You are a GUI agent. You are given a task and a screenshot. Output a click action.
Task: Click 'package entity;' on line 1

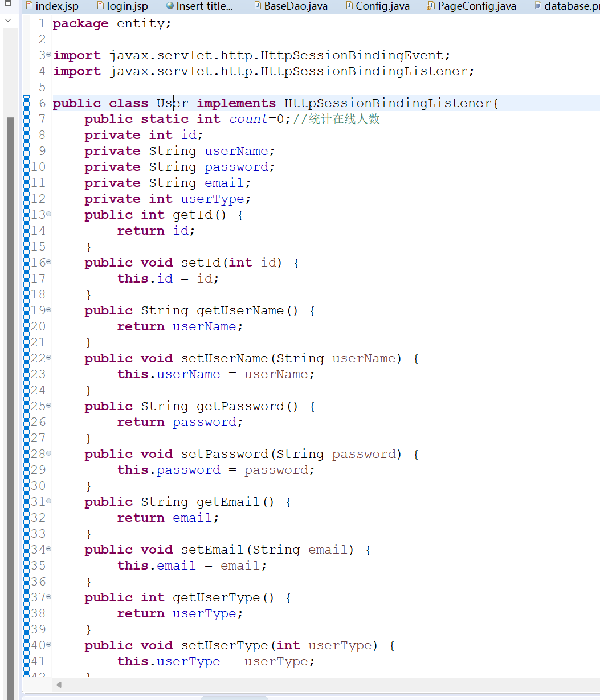click(x=112, y=24)
